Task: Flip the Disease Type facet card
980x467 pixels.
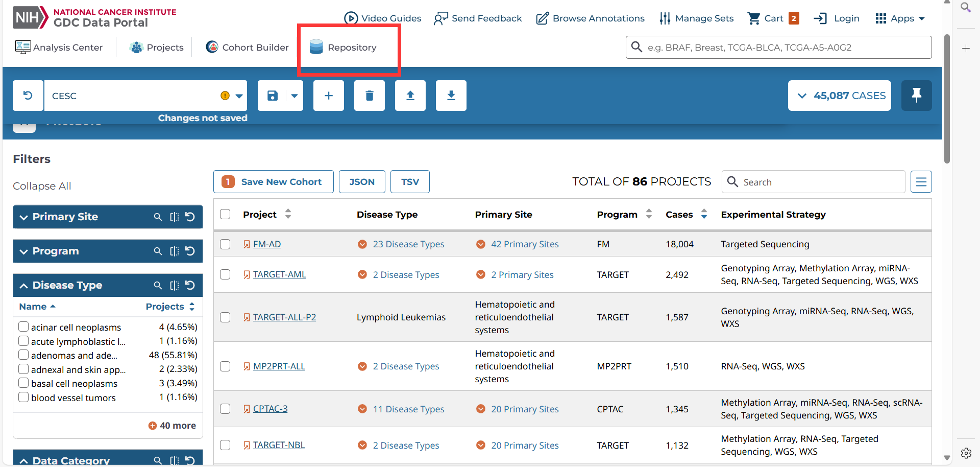Action: pyautogui.click(x=174, y=286)
